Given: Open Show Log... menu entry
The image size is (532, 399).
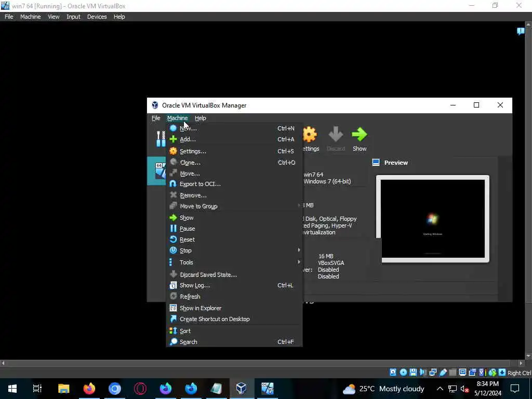Looking at the screenshot, I should pyautogui.click(x=234, y=285).
